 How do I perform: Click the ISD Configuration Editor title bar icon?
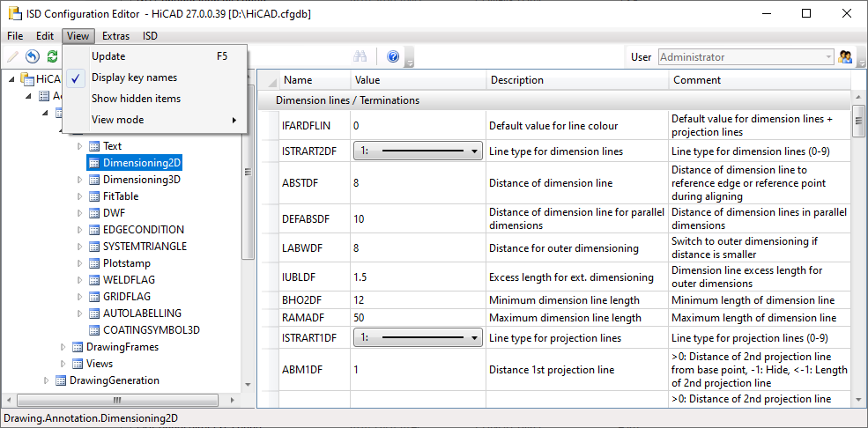pyautogui.click(x=14, y=13)
